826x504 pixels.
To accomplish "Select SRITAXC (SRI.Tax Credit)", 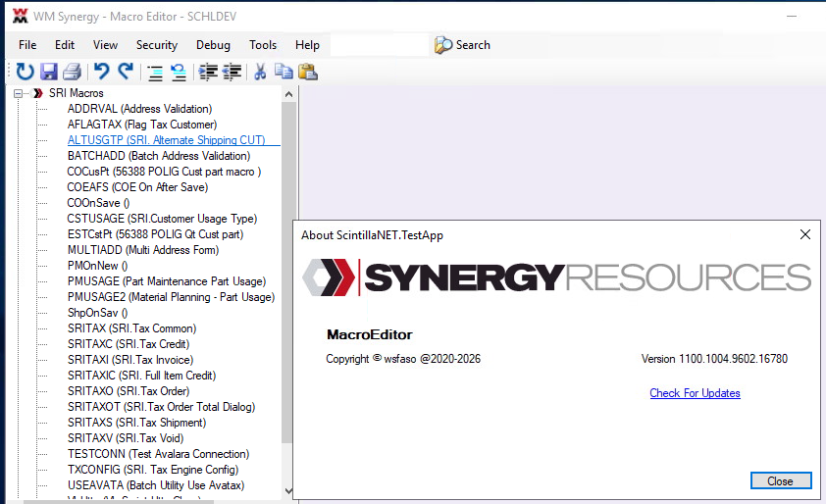I will click(x=129, y=344).
